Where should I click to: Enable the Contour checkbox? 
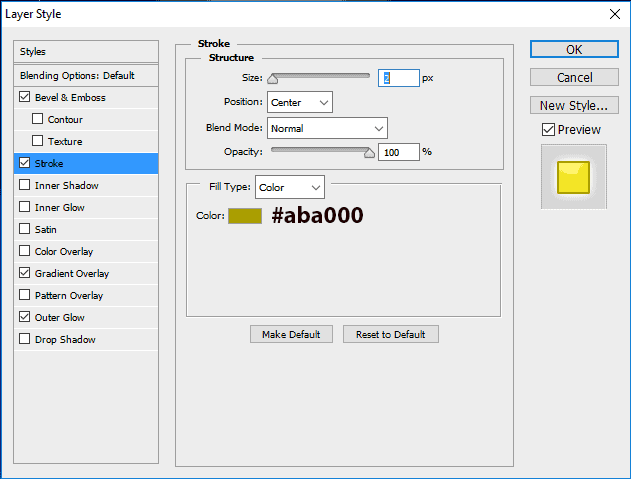click(x=38, y=120)
